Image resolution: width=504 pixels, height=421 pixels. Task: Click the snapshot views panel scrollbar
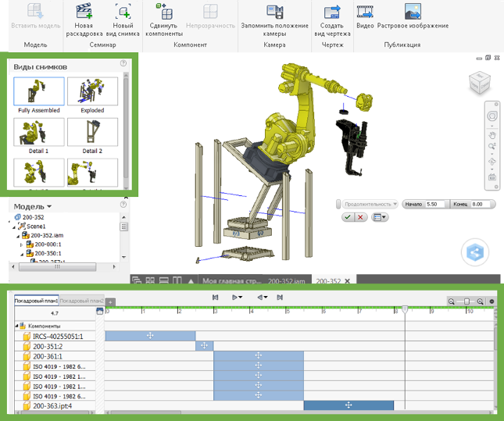click(x=126, y=130)
